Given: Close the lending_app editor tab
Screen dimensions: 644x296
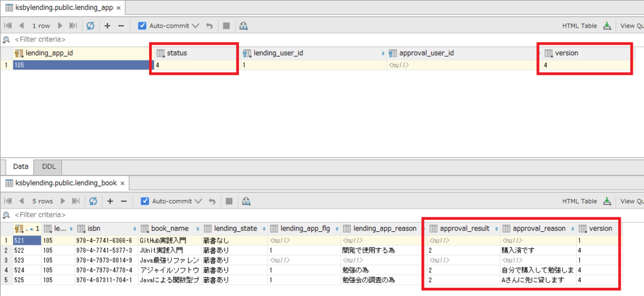Looking at the screenshot, I should (119, 8).
